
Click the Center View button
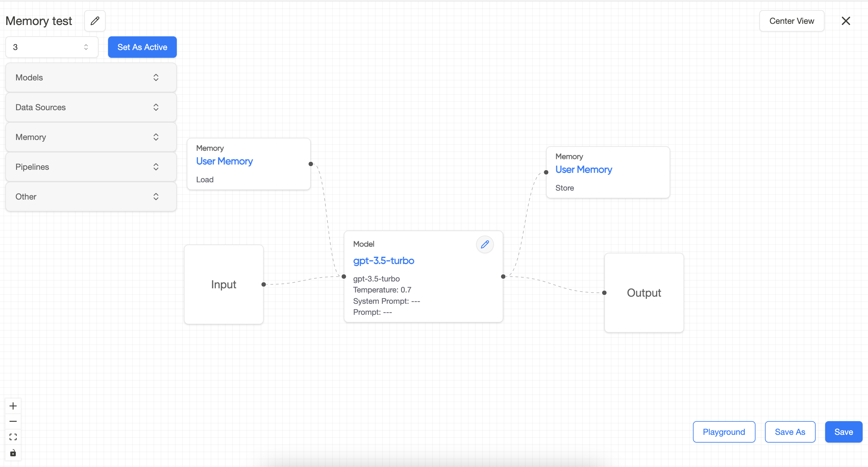coord(791,21)
